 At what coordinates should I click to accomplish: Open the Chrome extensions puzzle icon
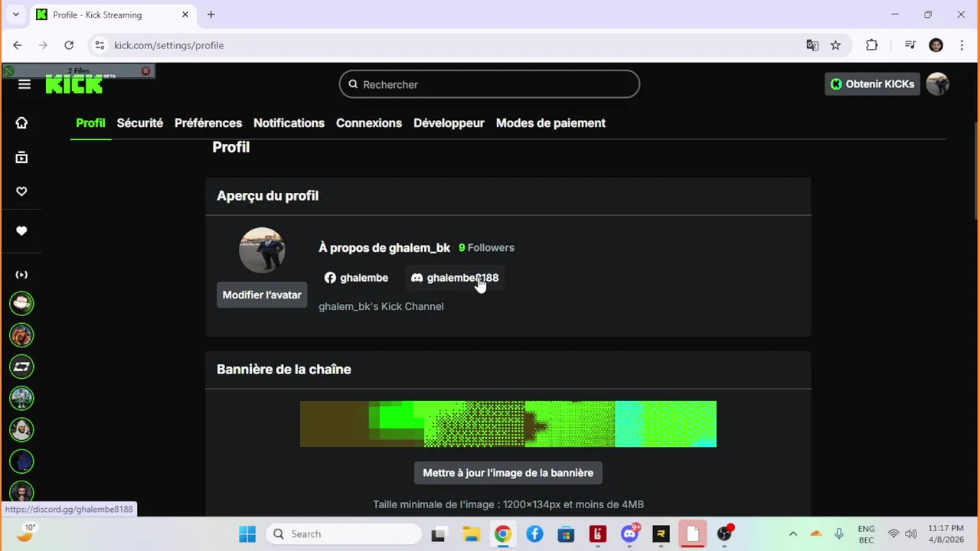[872, 45]
